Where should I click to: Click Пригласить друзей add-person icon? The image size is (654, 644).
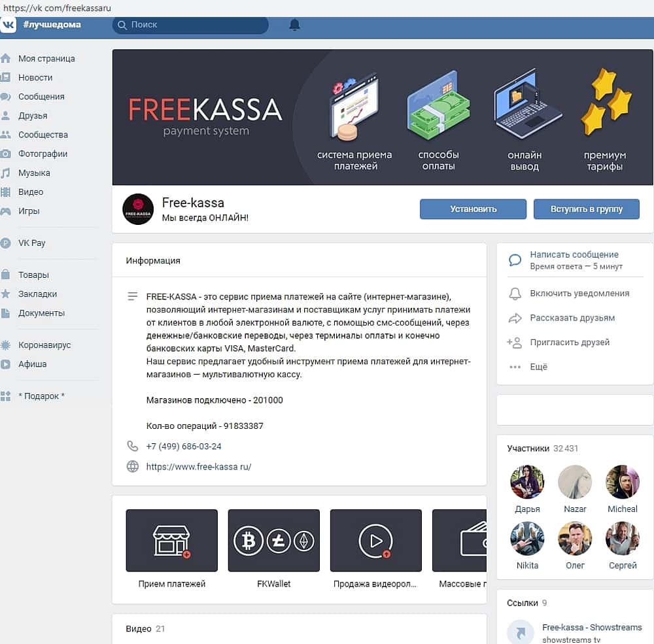(x=515, y=343)
